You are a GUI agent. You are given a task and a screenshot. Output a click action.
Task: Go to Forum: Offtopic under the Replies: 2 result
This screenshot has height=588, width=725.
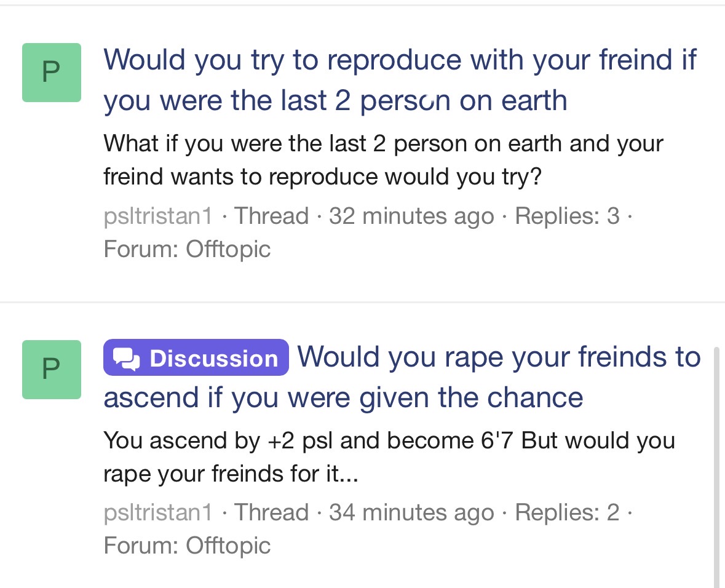tap(187, 545)
